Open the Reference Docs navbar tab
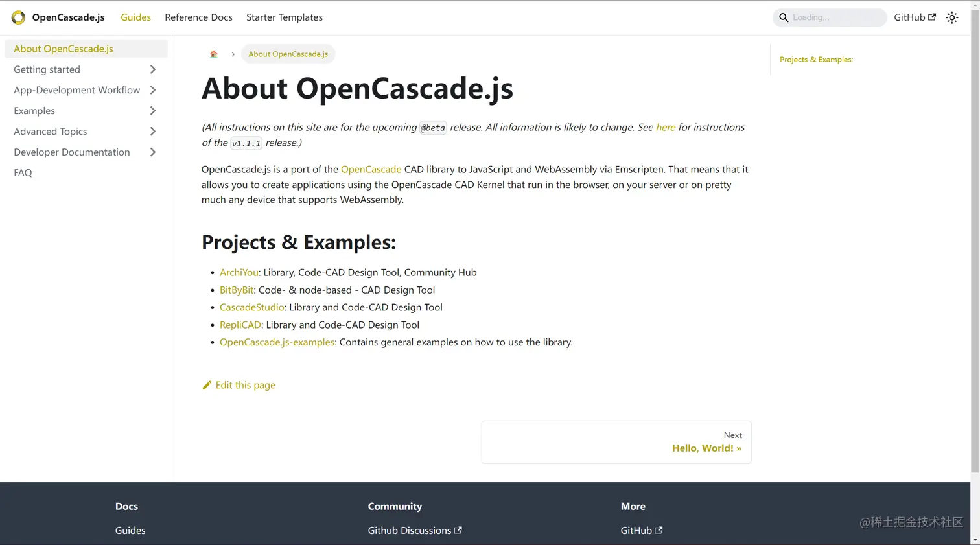This screenshot has width=980, height=545. point(198,17)
